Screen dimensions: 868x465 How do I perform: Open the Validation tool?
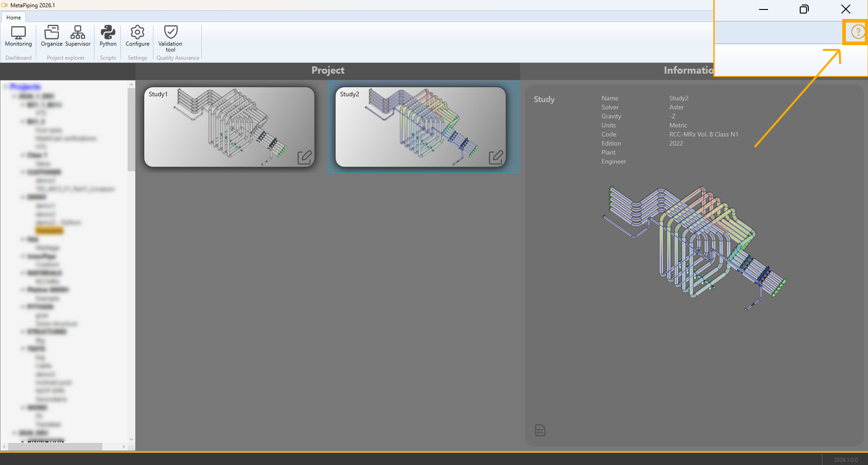pos(171,38)
